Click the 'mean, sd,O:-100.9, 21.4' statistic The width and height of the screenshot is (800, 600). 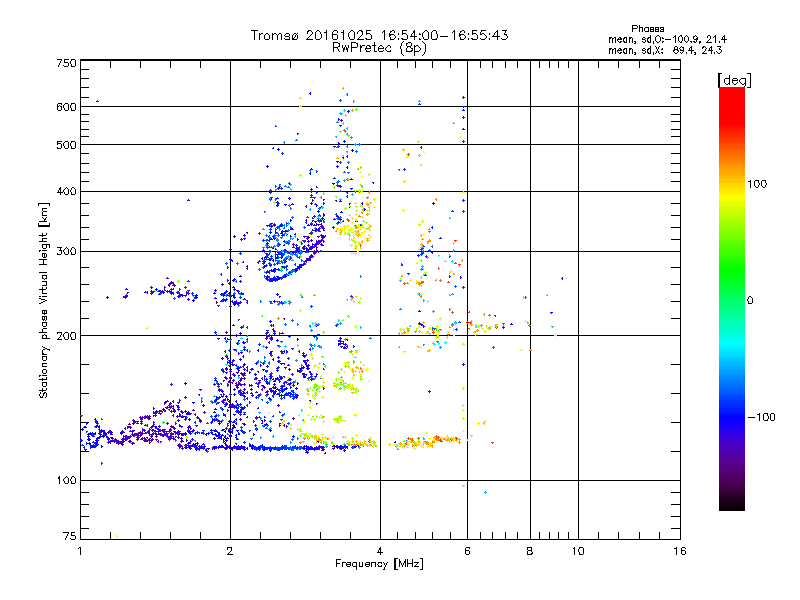pos(667,39)
